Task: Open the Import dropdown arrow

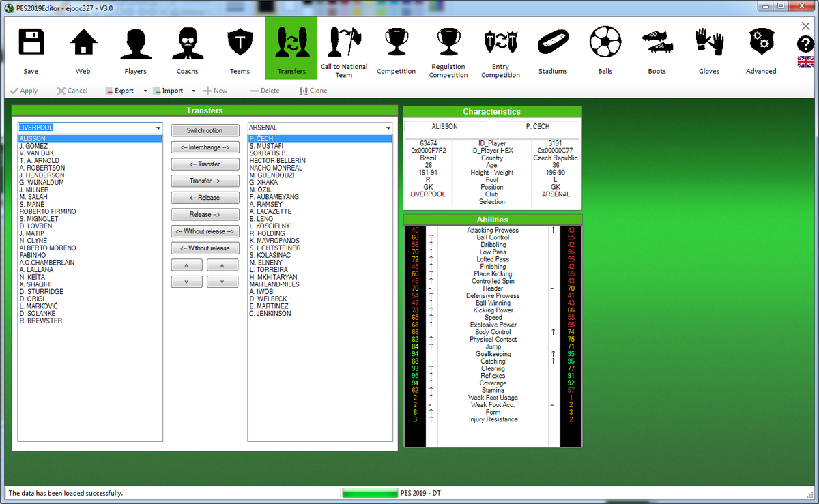Action: click(x=194, y=91)
